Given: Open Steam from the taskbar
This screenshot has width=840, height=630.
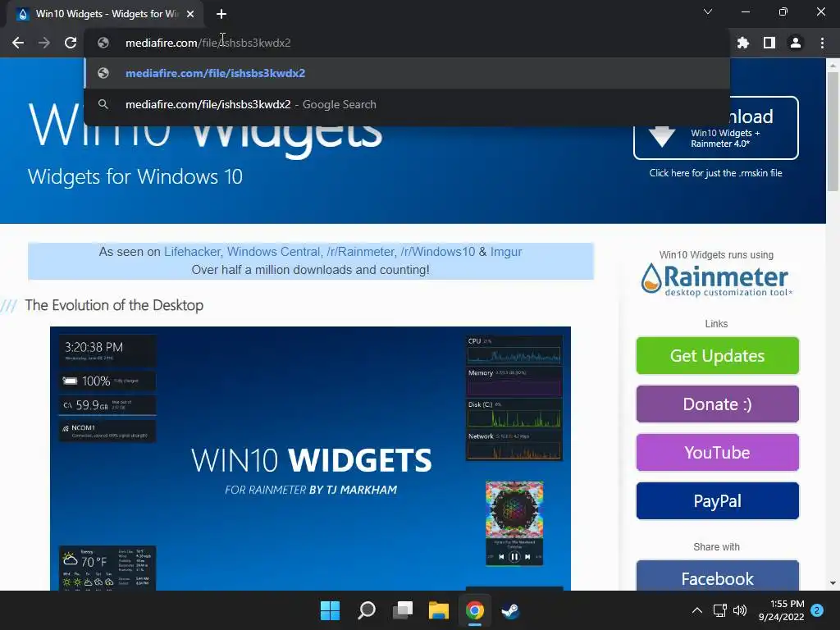Looking at the screenshot, I should tap(510, 610).
